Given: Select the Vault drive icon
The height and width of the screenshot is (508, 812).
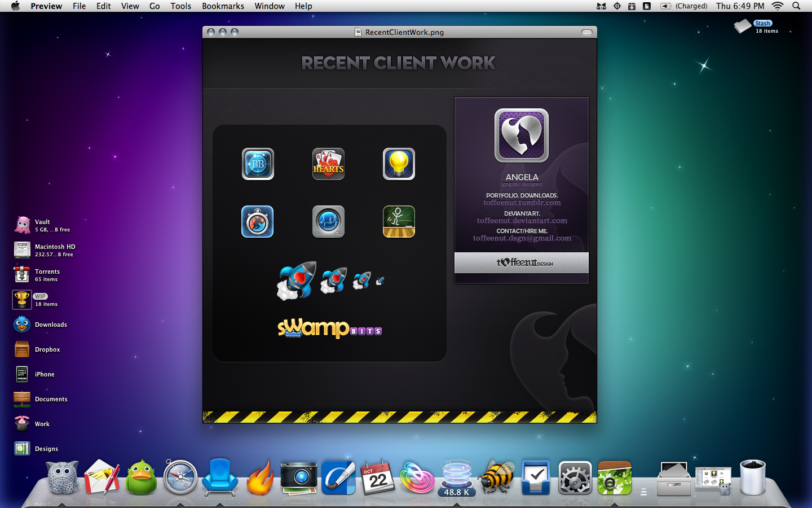Looking at the screenshot, I should [23, 225].
